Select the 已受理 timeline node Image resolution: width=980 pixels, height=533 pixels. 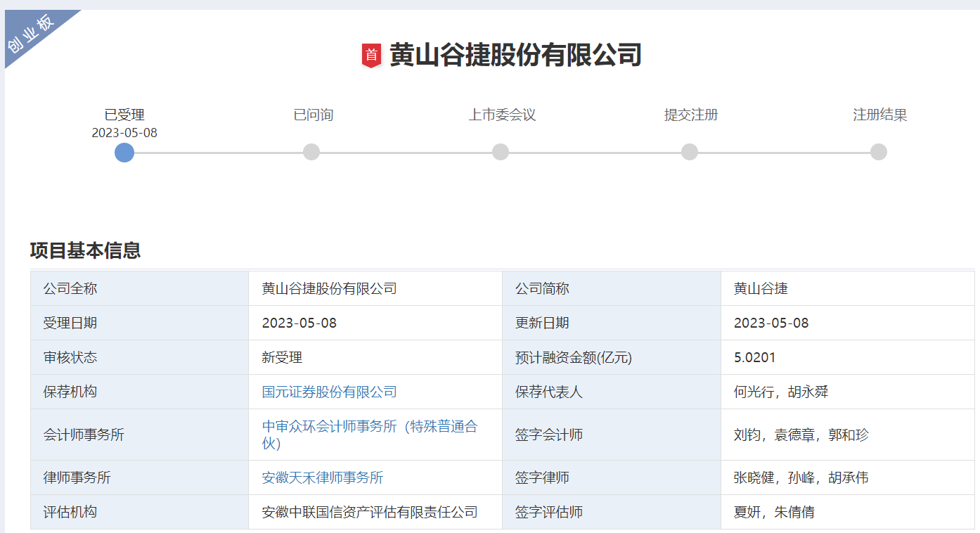point(124,152)
